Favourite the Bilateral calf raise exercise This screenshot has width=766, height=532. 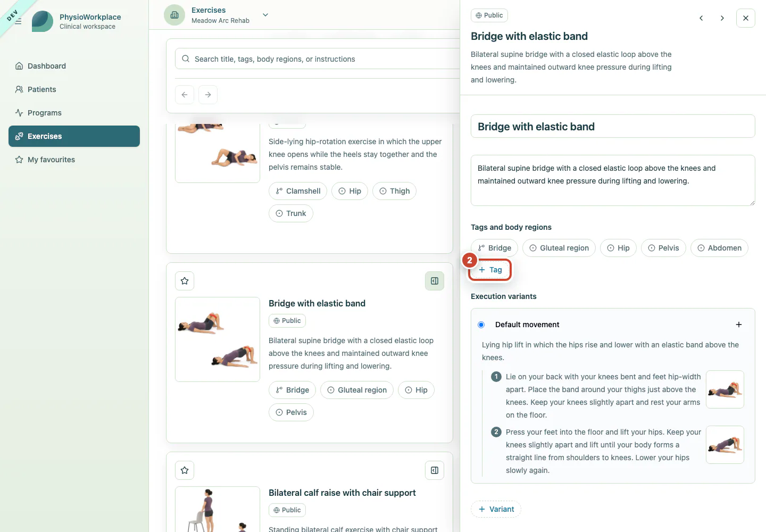click(x=185, y=470)
